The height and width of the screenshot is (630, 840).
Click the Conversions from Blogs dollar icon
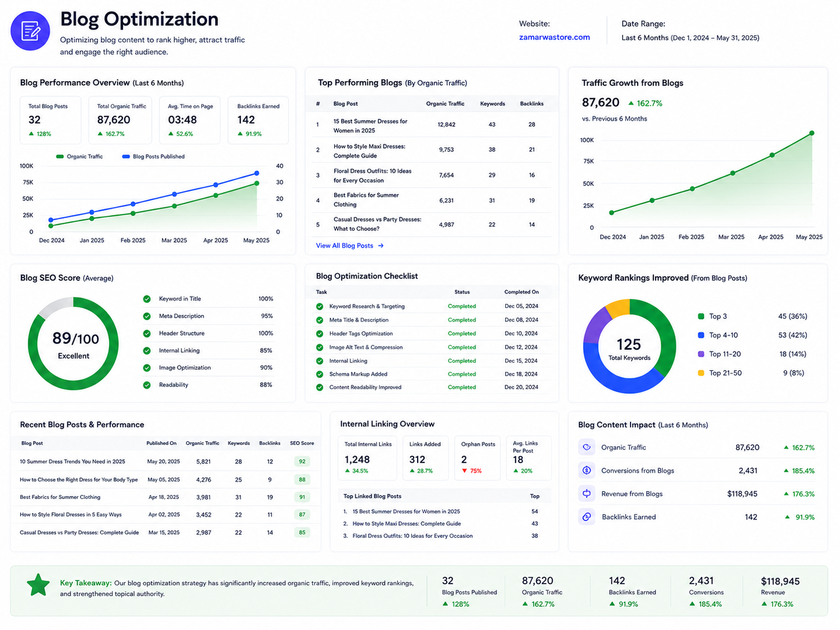[586, 470]
